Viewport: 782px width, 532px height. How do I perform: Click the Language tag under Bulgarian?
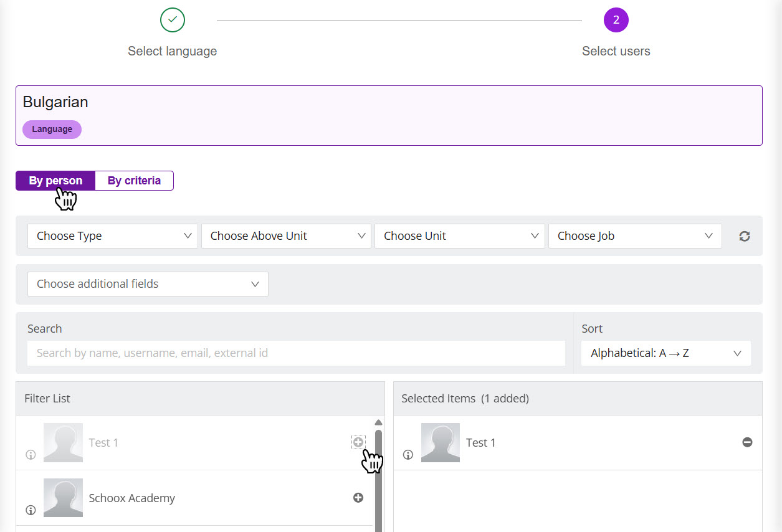[x=52, y=130]
